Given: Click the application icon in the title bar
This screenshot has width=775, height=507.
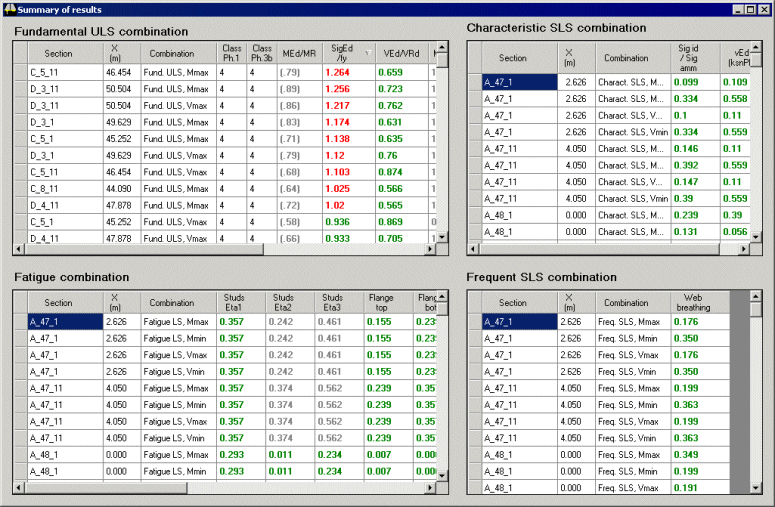Looking at the screenshot, I should point(9,9).
